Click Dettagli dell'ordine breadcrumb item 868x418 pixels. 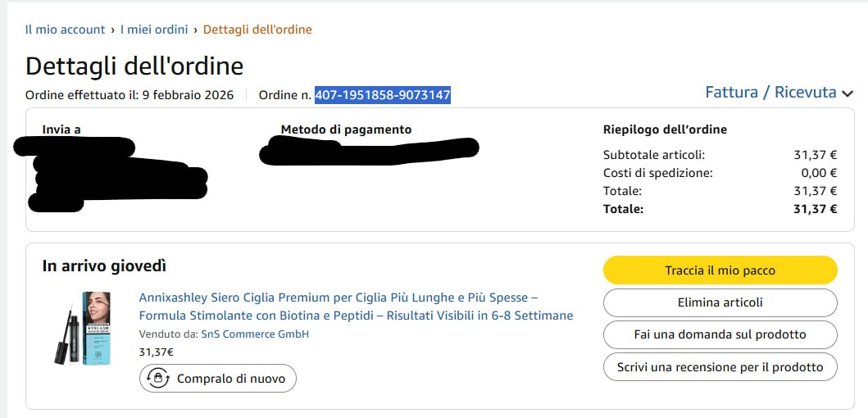257,30
